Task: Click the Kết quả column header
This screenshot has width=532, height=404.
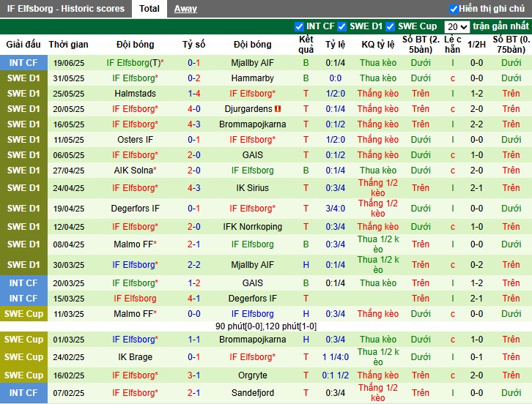Action: [306, 45]
